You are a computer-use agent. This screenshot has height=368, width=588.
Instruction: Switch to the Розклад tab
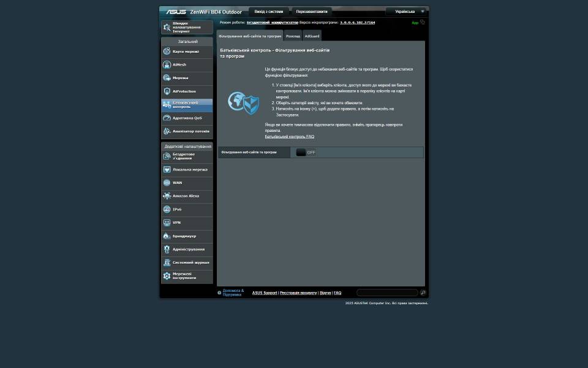[x=293, y=36]
